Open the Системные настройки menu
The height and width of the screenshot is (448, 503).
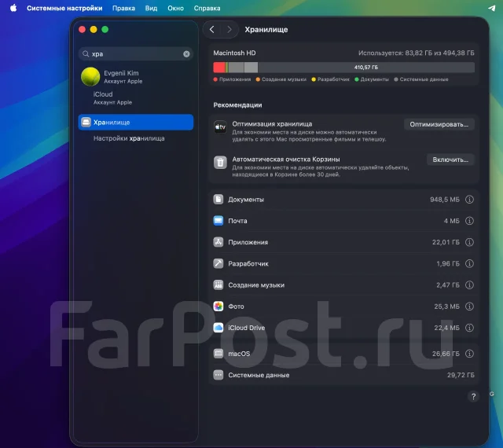(x=64, y=8)
